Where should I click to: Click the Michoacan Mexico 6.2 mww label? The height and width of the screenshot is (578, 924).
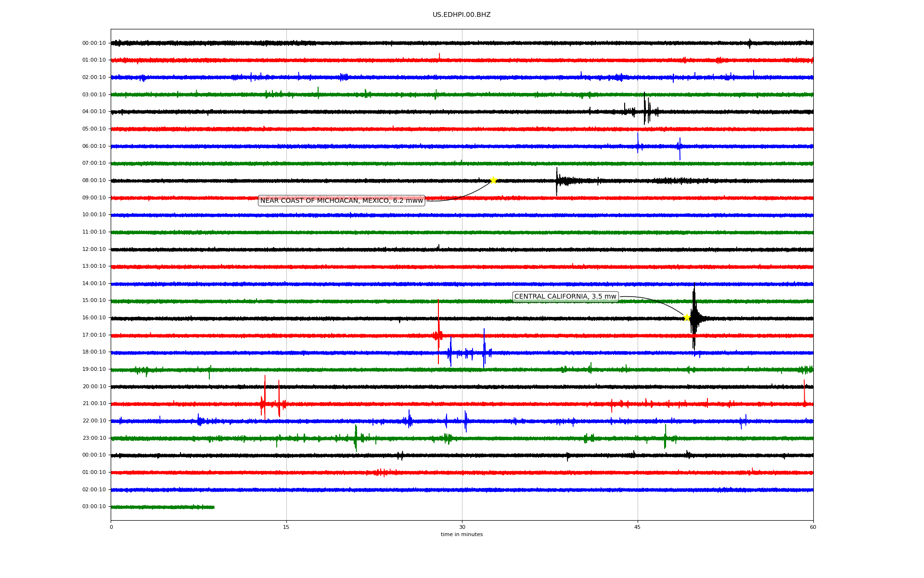pyautogui.click(x=341, y=200)
